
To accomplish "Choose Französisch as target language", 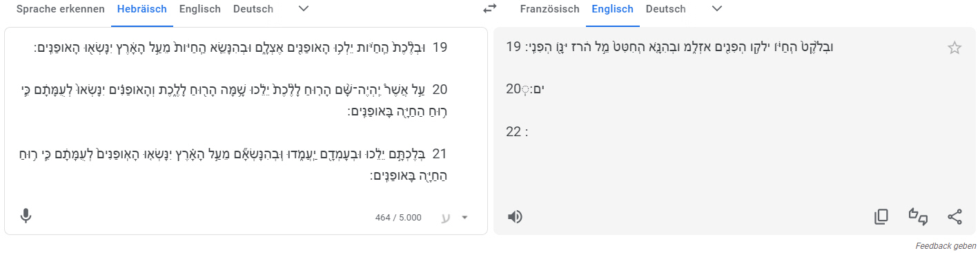I will pyautogui.click(x=549, y=9).
